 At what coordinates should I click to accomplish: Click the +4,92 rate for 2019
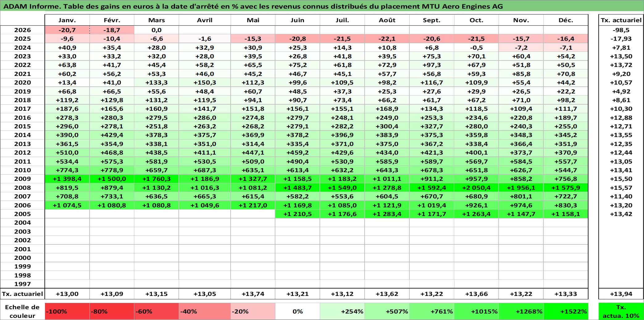coord(621,91)
